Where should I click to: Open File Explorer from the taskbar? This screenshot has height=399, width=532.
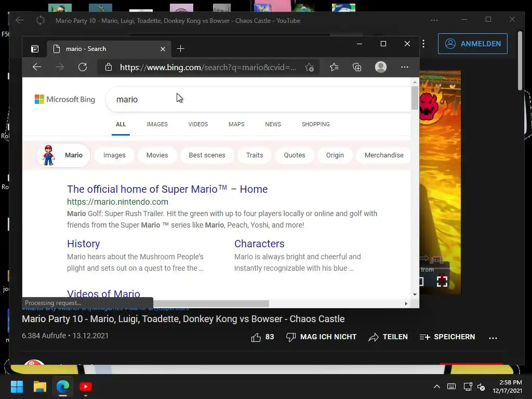coord(39,387)
